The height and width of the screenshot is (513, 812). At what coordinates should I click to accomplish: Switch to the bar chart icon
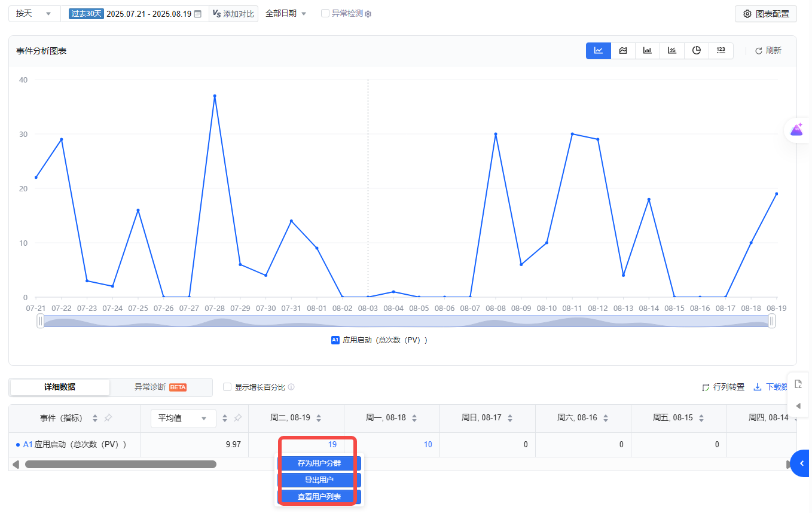648,51
